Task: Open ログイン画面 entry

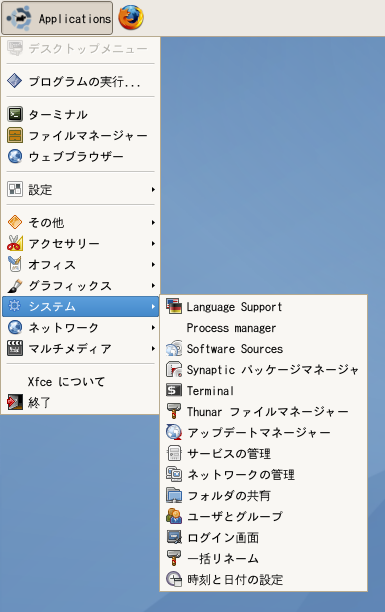Action: point(264,537)
